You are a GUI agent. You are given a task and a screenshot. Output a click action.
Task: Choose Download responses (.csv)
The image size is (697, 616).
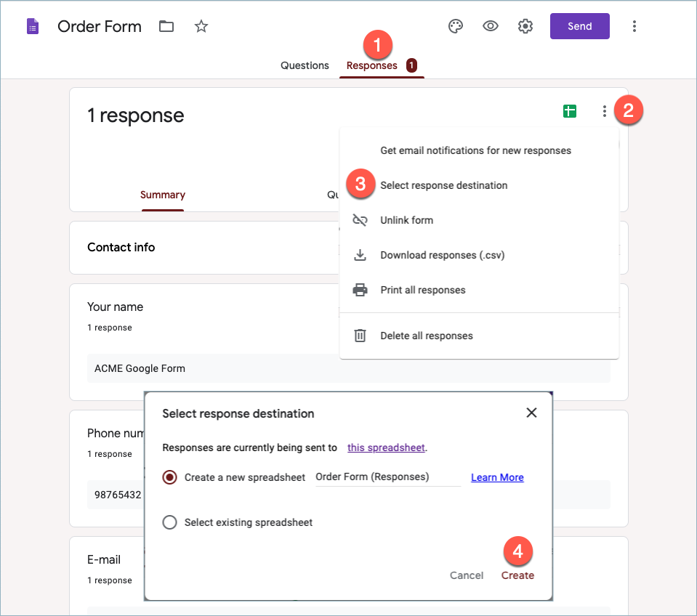coord(479,255)
